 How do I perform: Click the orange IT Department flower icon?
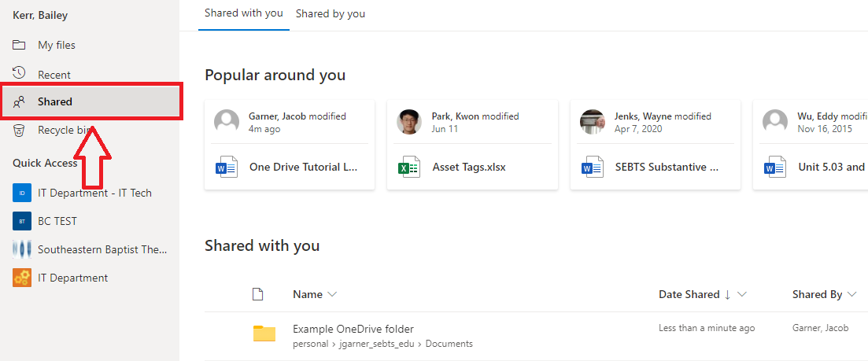(x=22, y=278)
